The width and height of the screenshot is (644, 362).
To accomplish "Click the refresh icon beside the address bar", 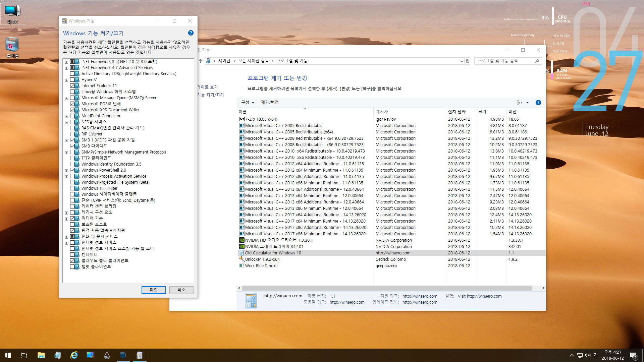I will point(468,61).
